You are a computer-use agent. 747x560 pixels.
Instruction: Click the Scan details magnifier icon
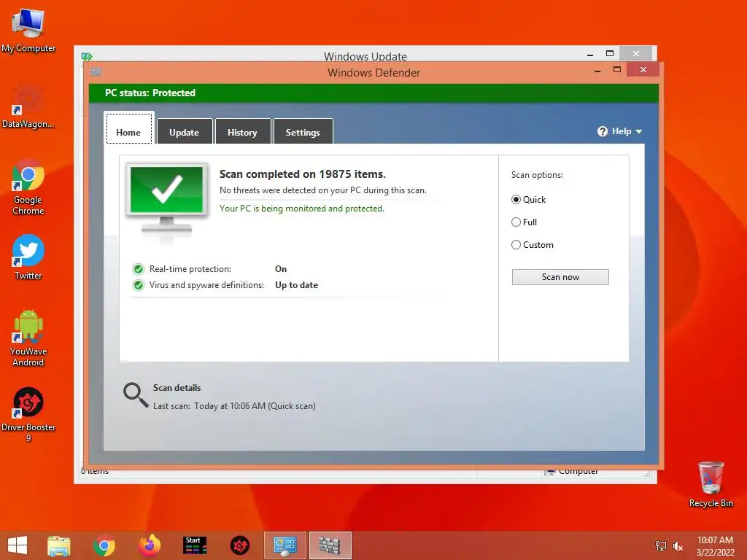click(136, 395)
